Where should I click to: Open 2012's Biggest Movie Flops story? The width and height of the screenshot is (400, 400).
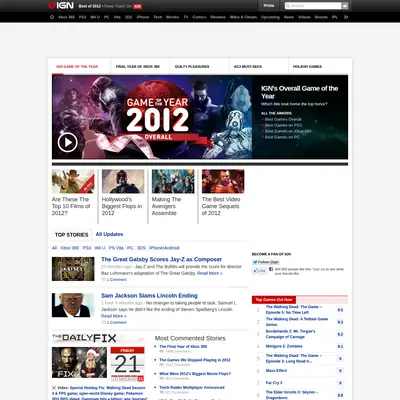pos(195,374)
